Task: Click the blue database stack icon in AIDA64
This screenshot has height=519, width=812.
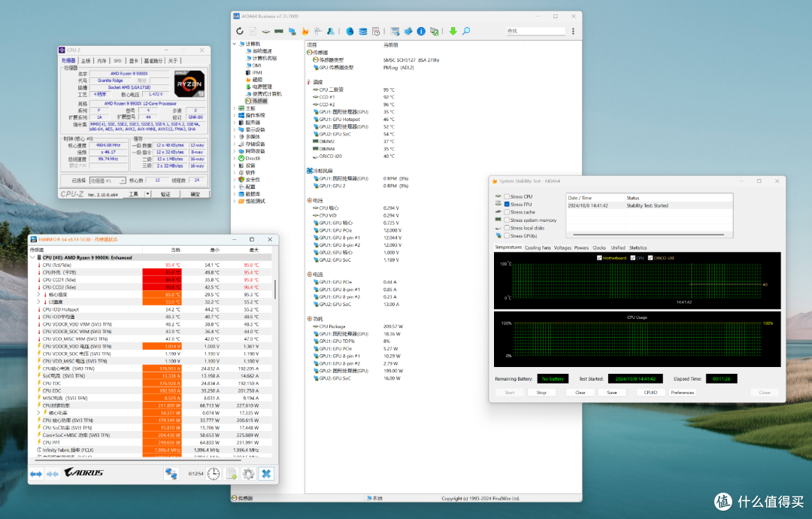Action: (363, 31)
